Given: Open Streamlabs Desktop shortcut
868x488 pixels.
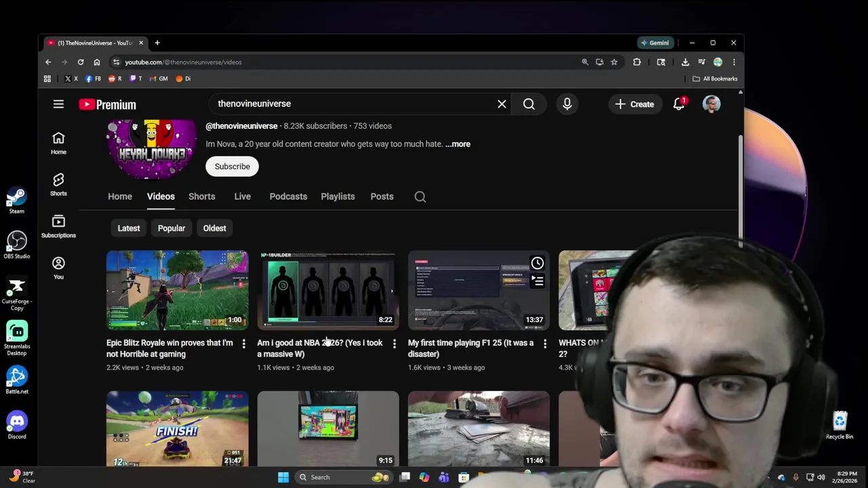Looking at the screenshot, I should tap(17, 338).
